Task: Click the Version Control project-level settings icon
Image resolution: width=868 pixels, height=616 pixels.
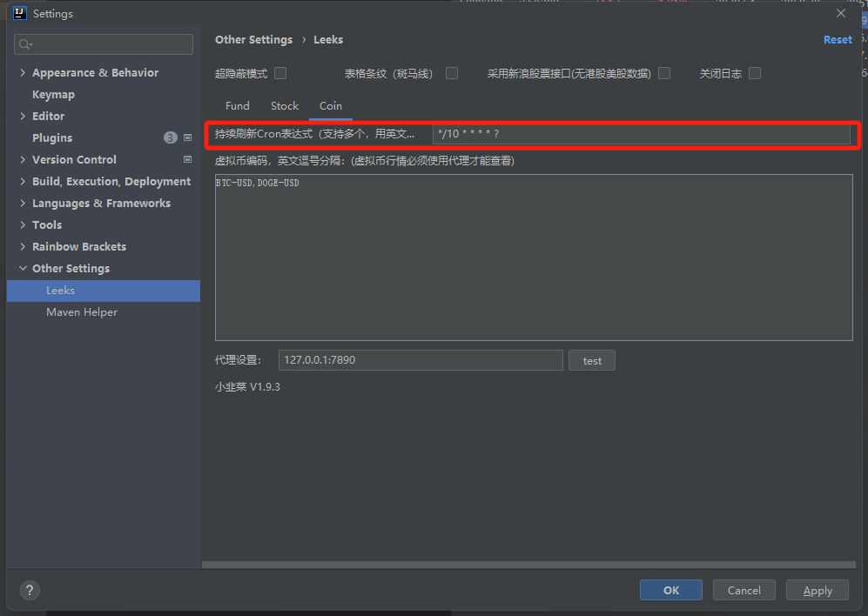Action: click(x=188, y=159)
